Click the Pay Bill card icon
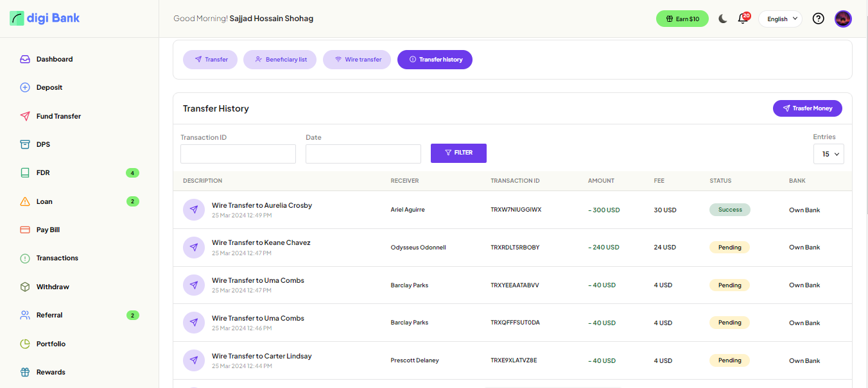 (25, 230)
